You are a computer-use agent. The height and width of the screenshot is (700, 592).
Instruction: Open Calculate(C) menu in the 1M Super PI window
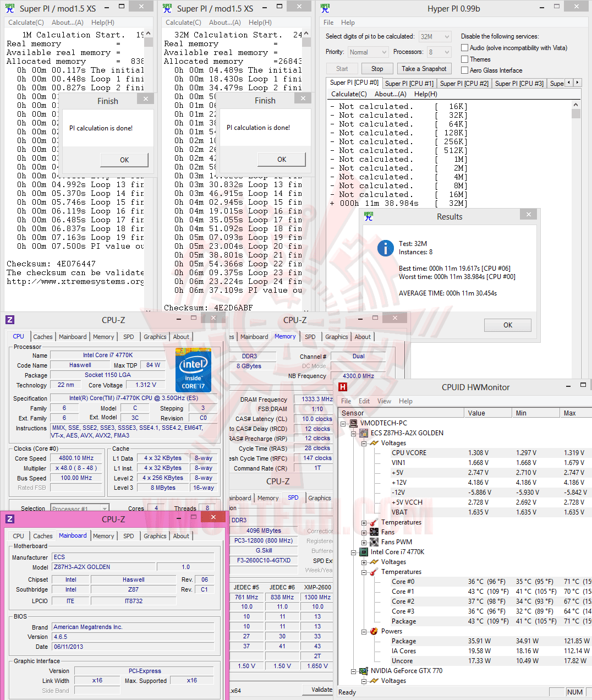26,23
